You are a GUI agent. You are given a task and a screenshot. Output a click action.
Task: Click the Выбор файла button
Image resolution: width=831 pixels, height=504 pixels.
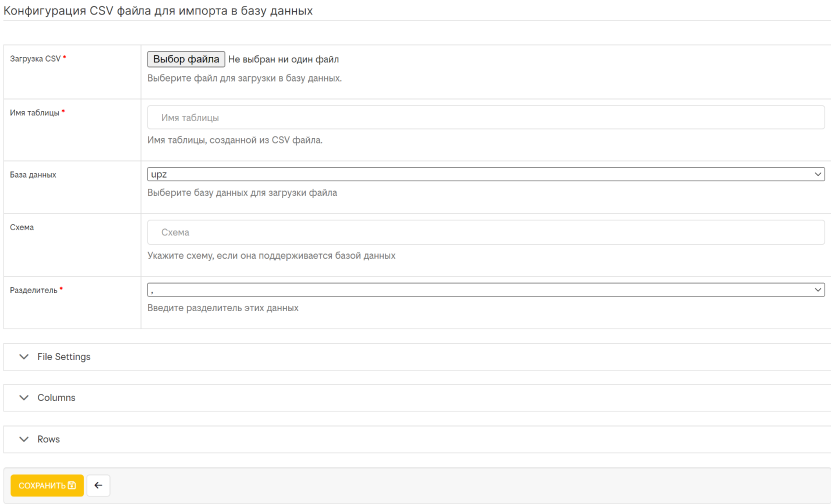pos(186,59)
